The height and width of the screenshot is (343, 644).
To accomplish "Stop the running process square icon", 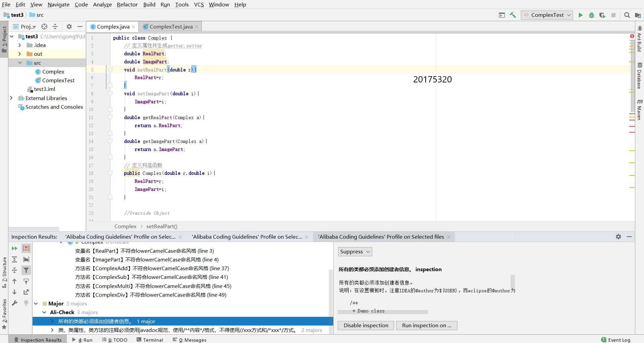I will tap(613, 15).
